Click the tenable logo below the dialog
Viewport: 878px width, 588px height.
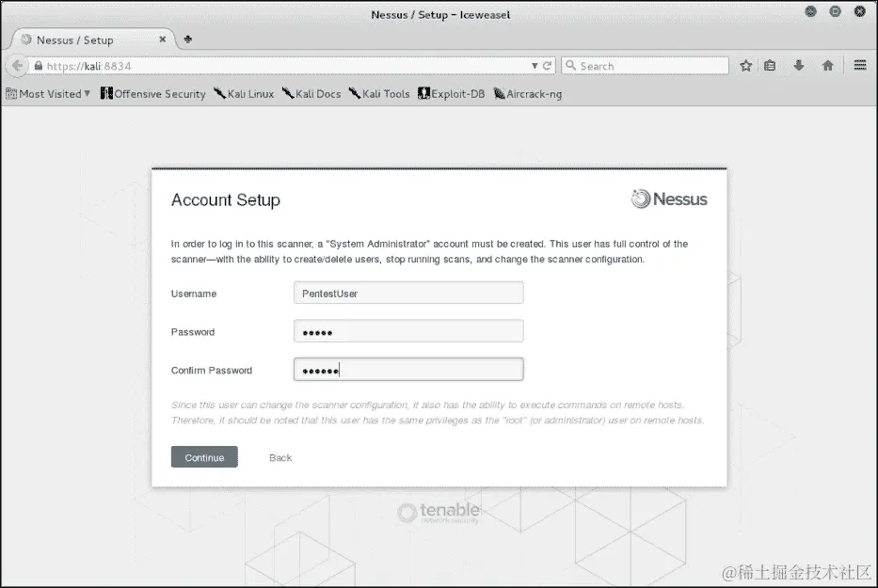439,512
